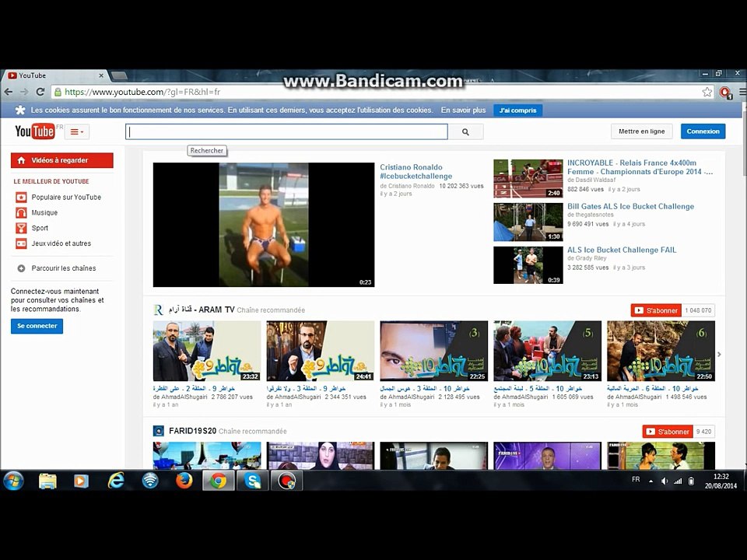Viewport: 747px width, 560px height.
Task: Switch to Chrome in taskbar
Action: point(218,481)
